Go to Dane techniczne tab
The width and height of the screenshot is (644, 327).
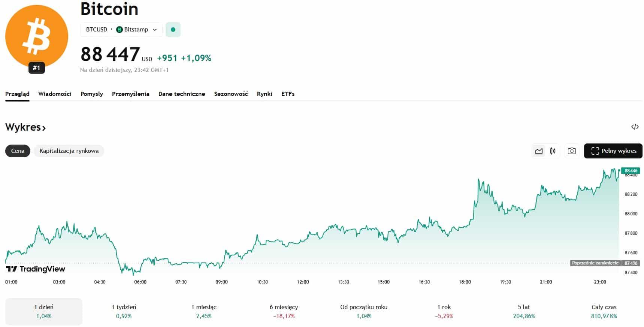[182, 94]
